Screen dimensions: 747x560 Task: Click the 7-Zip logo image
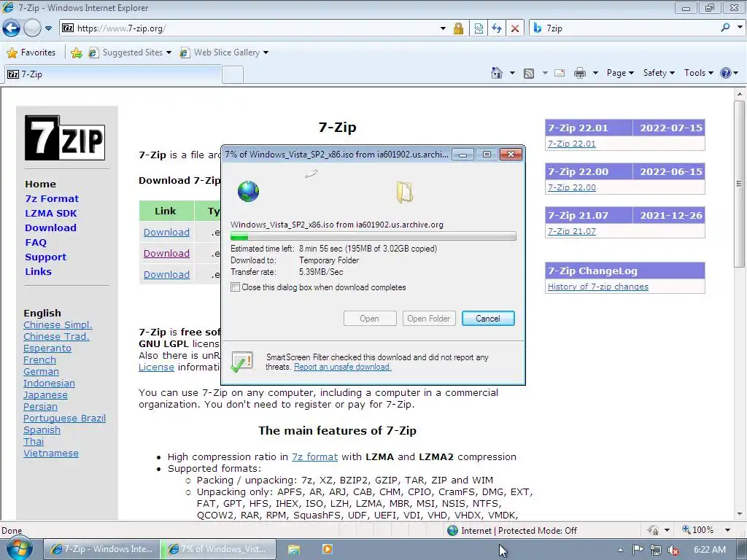65,138
